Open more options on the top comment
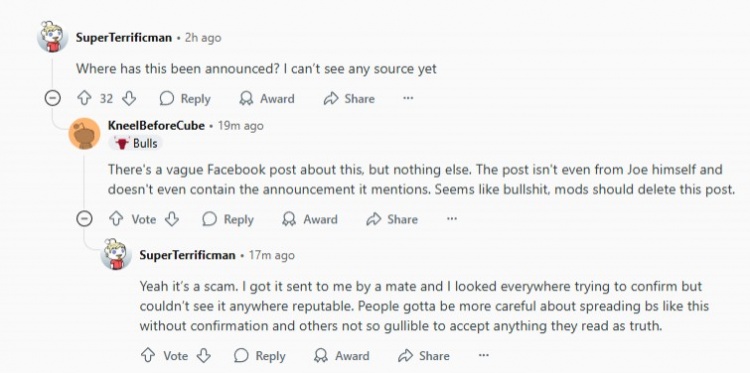750x373 pixels. tap(408, 98)
